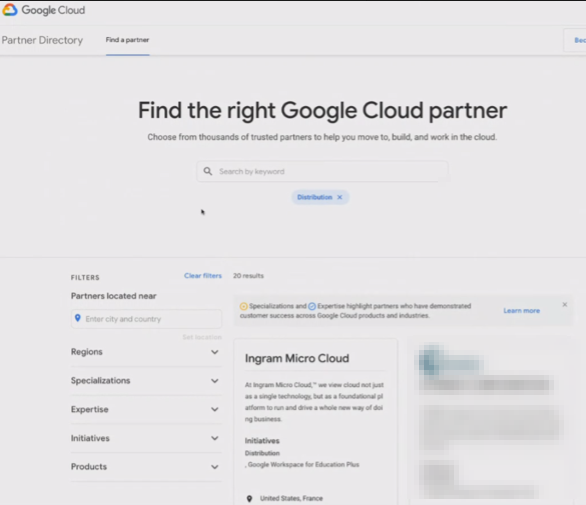Click the 'Partners located near' label
The image size is (586, 505).
114,296
